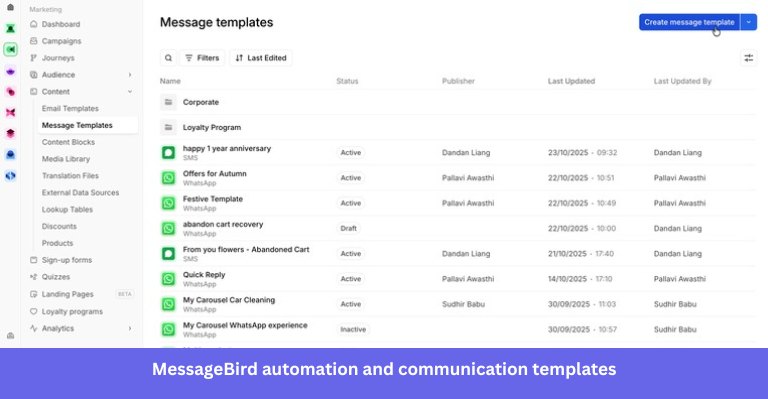Open Content Blocks in sidebar
The width and height of the screenshot is (768, 399).
tap(68, 142)
